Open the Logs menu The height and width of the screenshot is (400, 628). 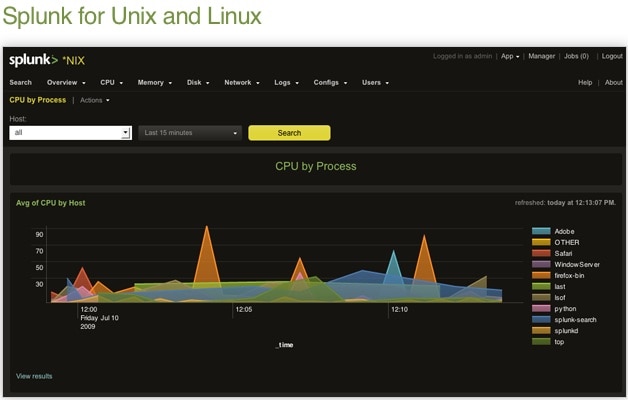click(x=286, y=82)
